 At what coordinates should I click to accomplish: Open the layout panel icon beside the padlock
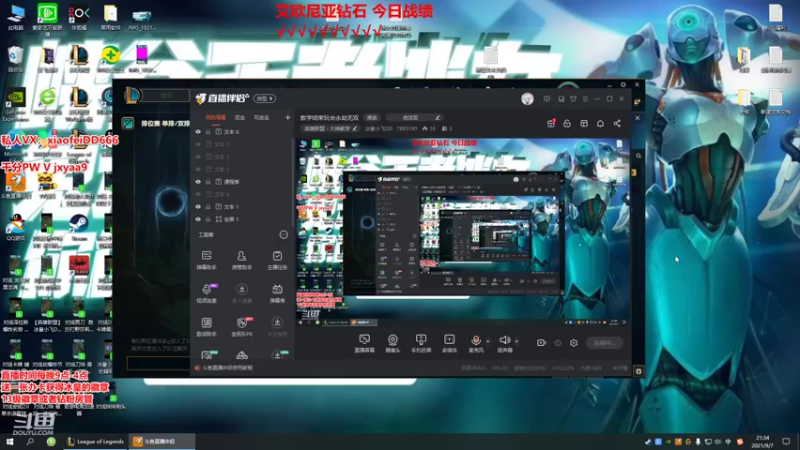pyautogui.click(x=584, y=123)
